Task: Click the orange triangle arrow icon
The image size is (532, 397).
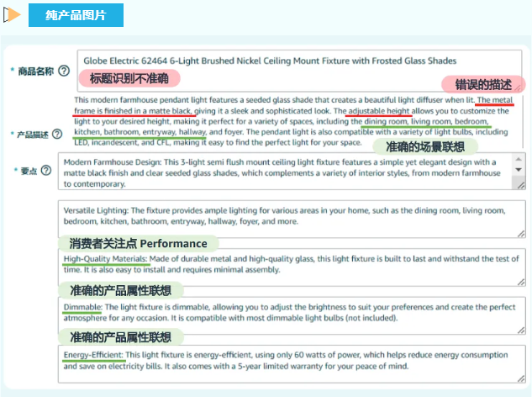Action: tap(13, 14)
